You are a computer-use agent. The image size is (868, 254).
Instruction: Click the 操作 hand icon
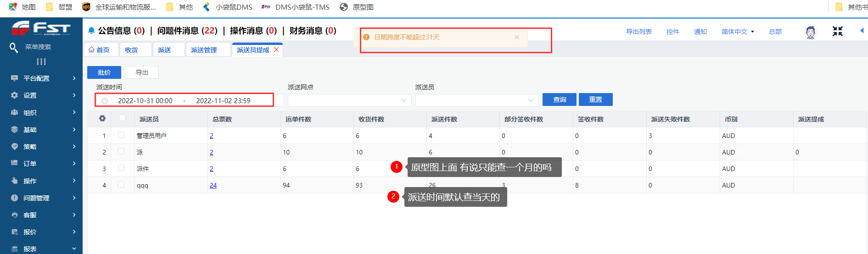[14, 181]
